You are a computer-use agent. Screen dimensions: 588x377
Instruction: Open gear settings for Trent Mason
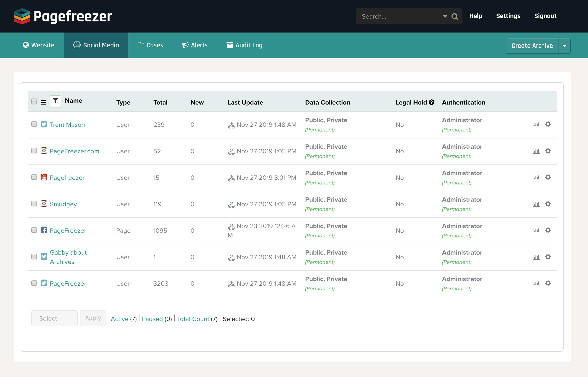pyautogui.click(x=548, y=124)
